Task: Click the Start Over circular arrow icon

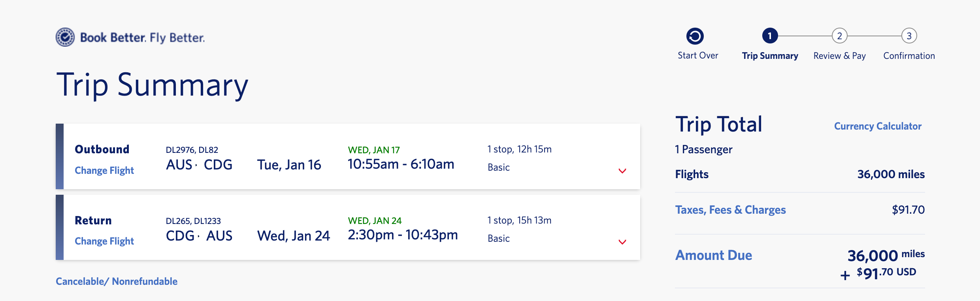Action: coord(695,36)
